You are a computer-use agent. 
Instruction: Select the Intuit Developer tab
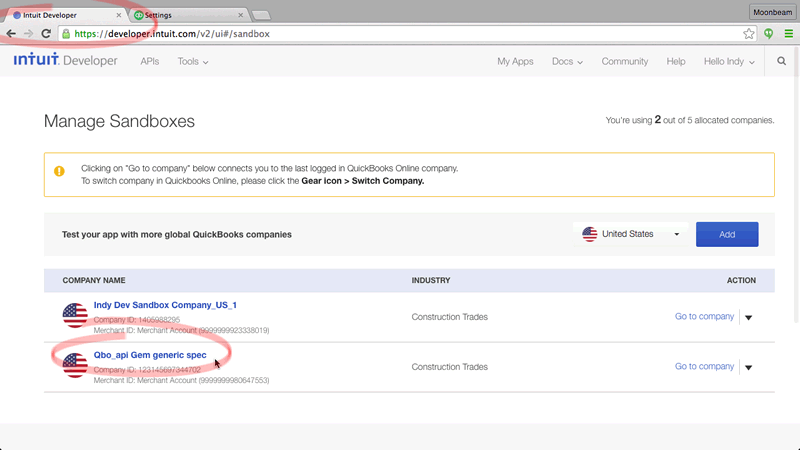tap(64, 15)
